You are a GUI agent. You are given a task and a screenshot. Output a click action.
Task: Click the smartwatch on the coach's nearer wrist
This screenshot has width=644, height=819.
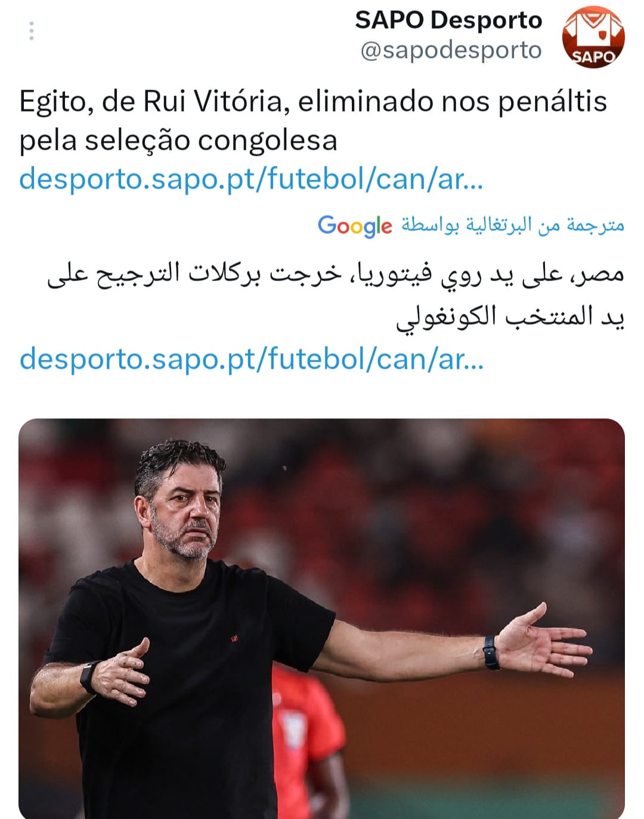tap(89, 677)
